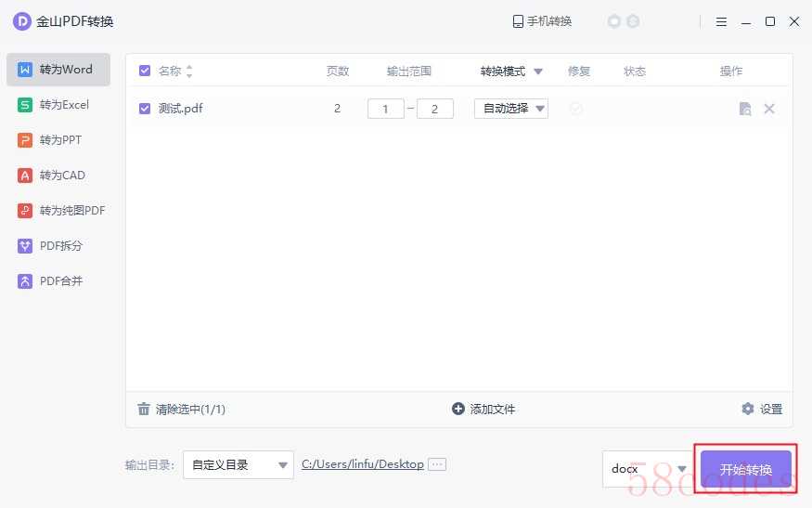The image size is (812, 508).
Task: Open the C:/Users/linfu/Desktop path link
Action: pos(363,464)
